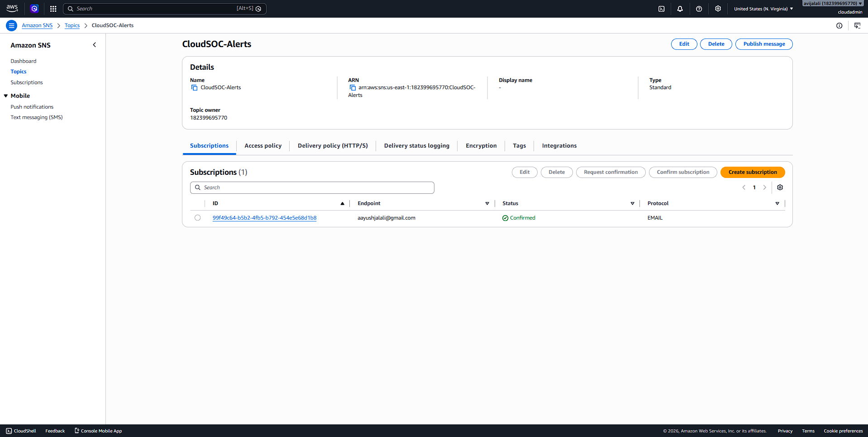Click the aayushjalali@gmail.com endpoint cell
The image size is (868, 437).
[386, 218]
